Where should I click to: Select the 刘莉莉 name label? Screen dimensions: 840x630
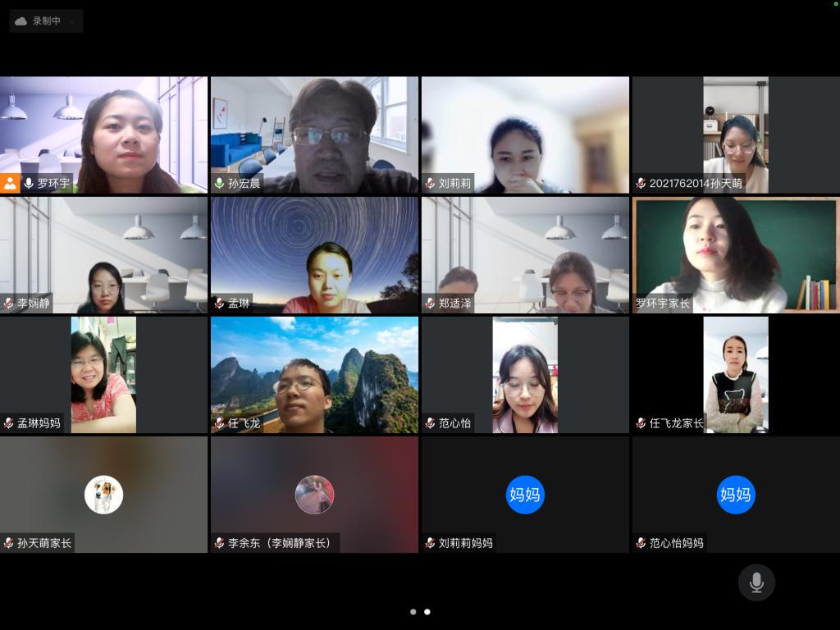point(454,183)
